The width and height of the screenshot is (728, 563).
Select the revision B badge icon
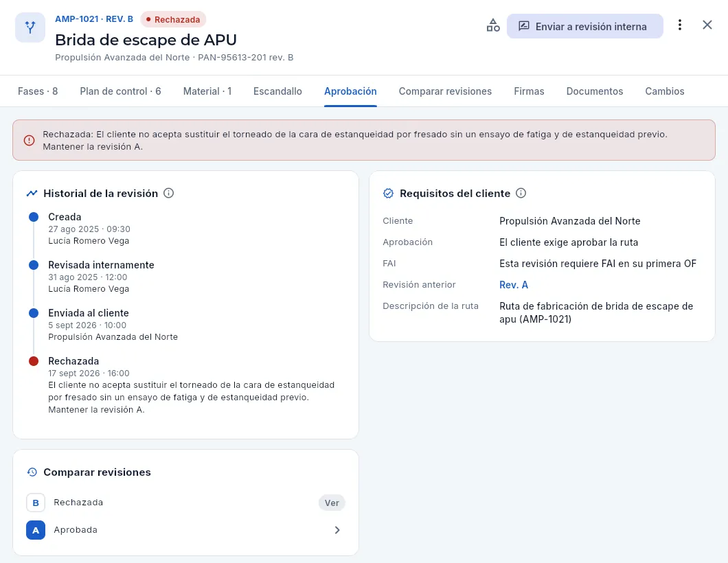click(36, 503)
